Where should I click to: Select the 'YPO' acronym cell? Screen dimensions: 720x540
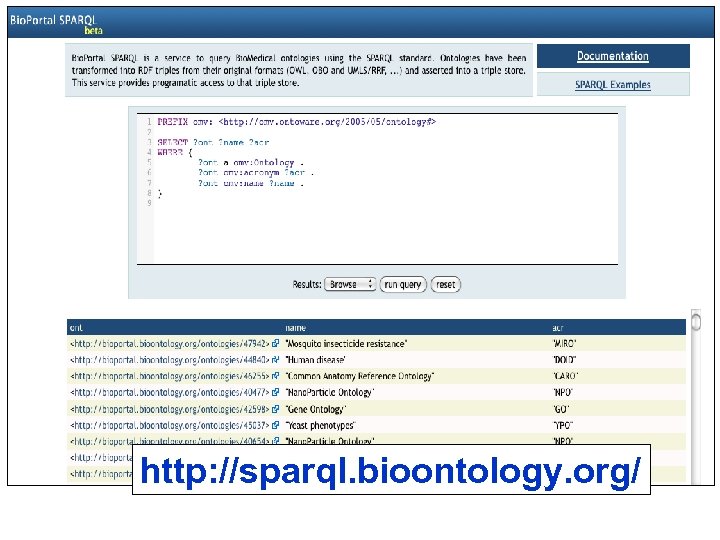[563, 425]
